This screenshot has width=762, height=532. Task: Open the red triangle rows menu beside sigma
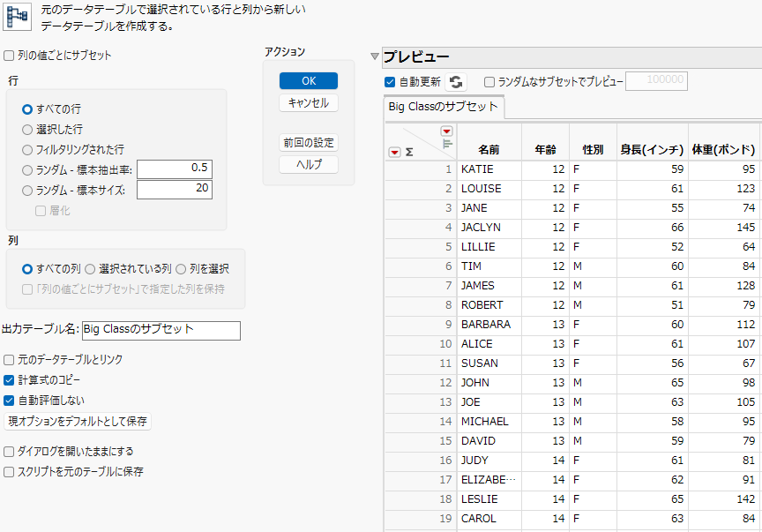(394, 153)
